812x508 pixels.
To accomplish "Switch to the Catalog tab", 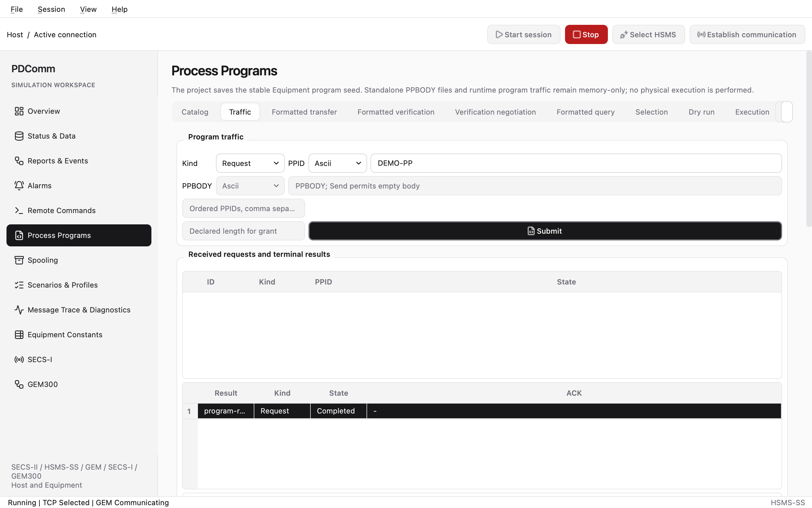I will tap(195, 112).
